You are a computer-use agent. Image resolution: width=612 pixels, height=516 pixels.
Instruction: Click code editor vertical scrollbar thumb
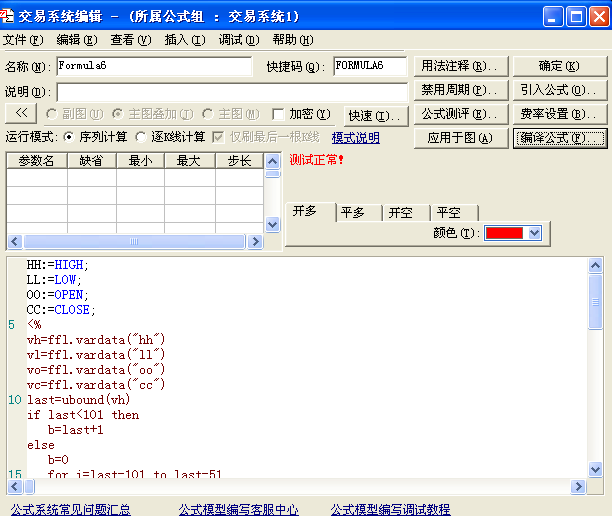[x=595, y=302]
